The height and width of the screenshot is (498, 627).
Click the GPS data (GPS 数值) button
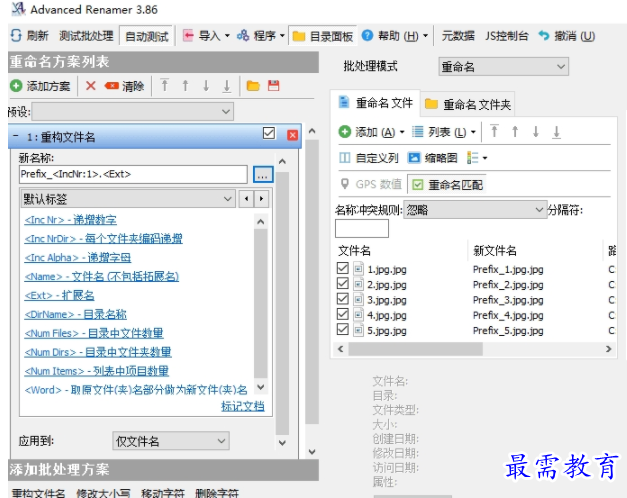(371, 184)
